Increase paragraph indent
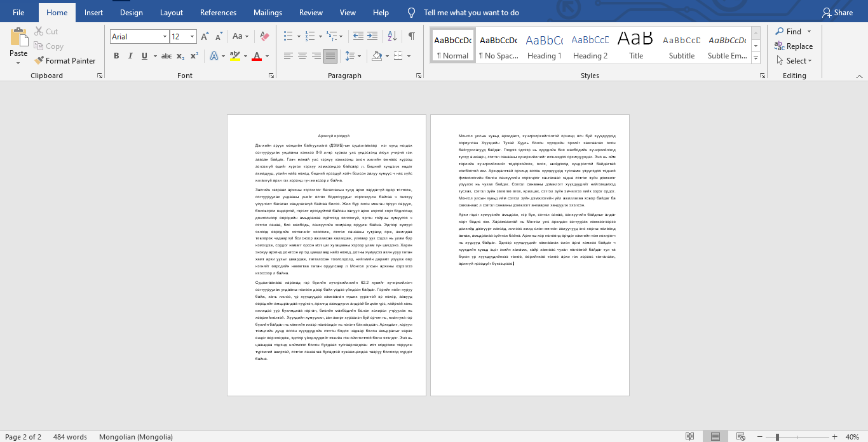 pos(373,37)
